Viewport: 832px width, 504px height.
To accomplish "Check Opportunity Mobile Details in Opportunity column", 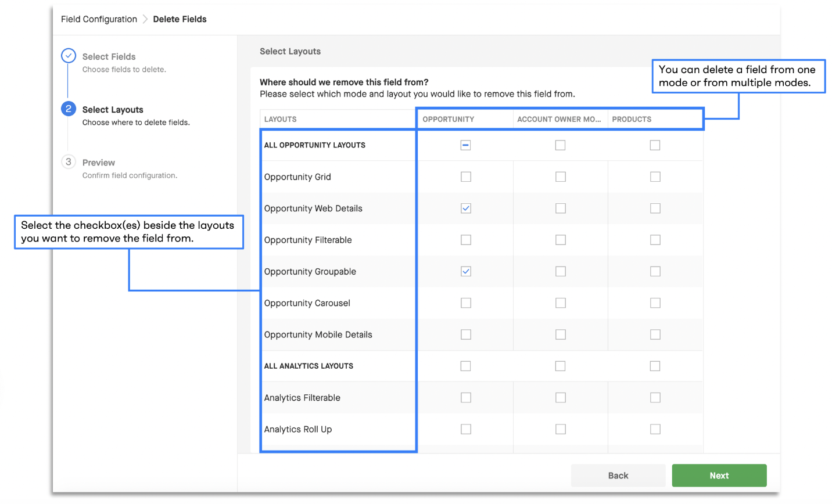I will pos(466,334).
